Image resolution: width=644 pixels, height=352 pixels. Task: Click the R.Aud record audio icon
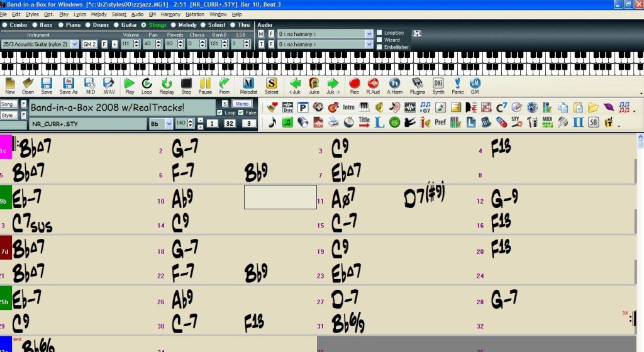373,85
